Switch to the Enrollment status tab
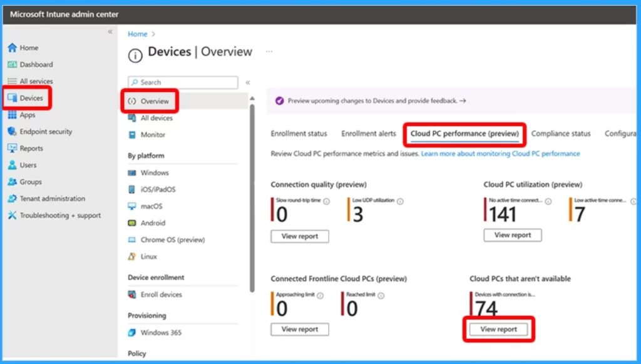This screenshot has width=641, height=364. pos(299,134)
